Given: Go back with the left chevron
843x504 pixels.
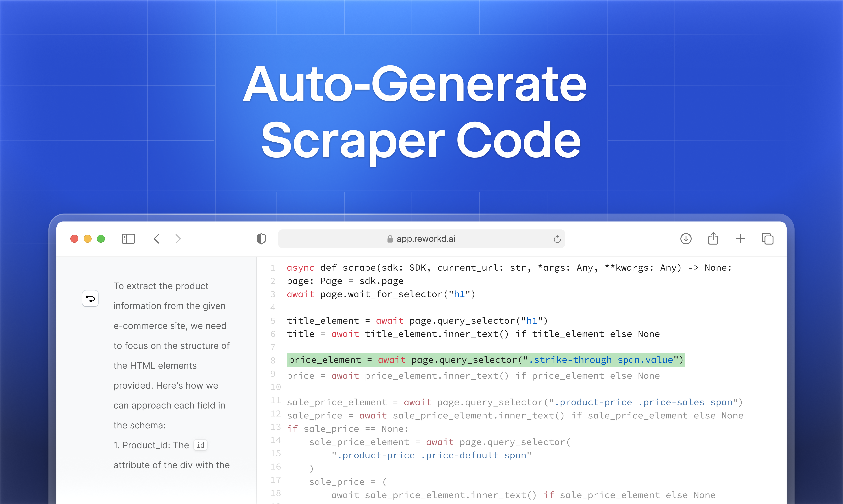Looking at the screenshot, I should tap(156, 239).
